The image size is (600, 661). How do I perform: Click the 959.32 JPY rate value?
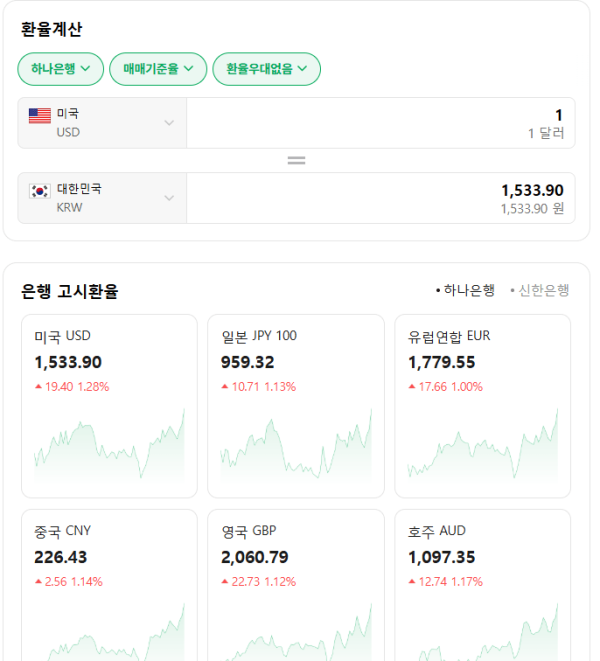click(x=248, y=363)
